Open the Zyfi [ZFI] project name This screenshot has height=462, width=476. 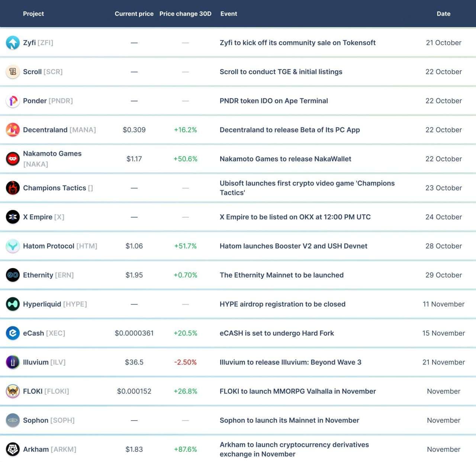pos(38,43)
